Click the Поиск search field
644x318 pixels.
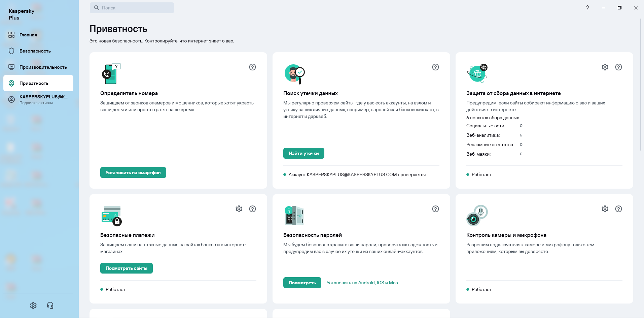point(132,8)
